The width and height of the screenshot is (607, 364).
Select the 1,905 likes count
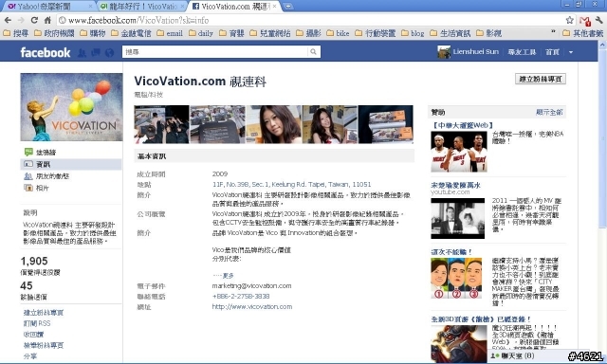pyautogui.click(x=34, y=261)
